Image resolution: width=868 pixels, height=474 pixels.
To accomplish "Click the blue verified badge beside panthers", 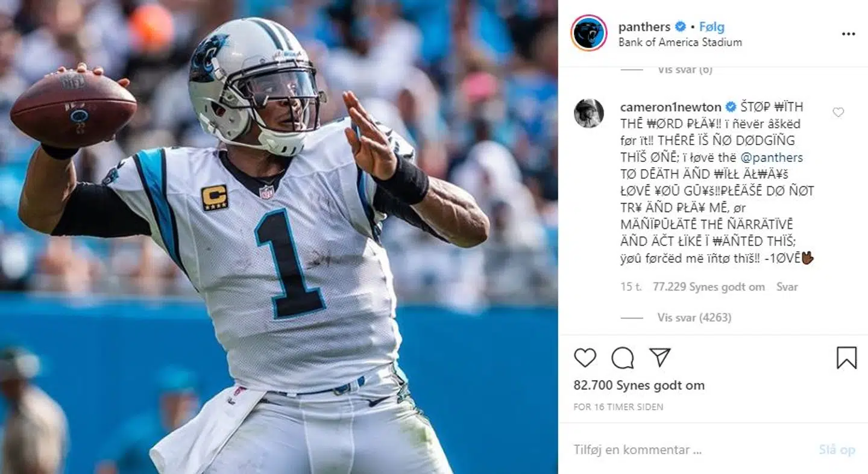I will [681, 27].
